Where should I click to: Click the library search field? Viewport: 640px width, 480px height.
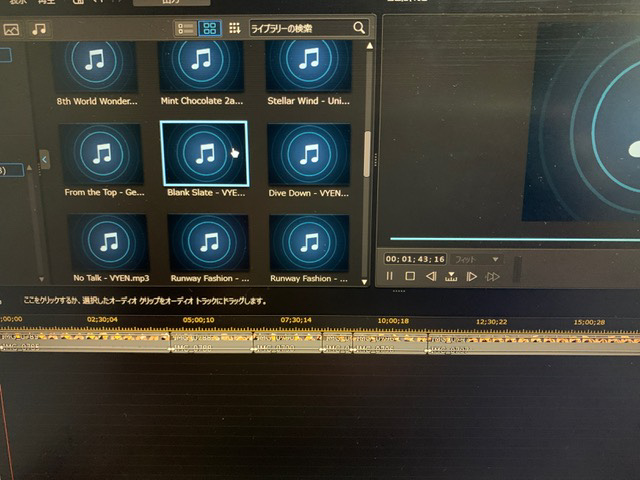click(309, 28)
